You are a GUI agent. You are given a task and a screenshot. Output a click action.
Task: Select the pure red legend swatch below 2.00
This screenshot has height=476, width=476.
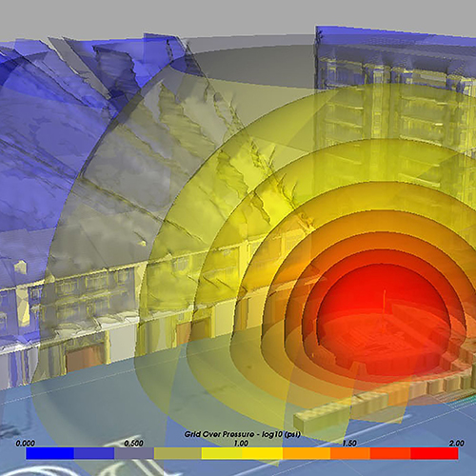coord(434,453)
